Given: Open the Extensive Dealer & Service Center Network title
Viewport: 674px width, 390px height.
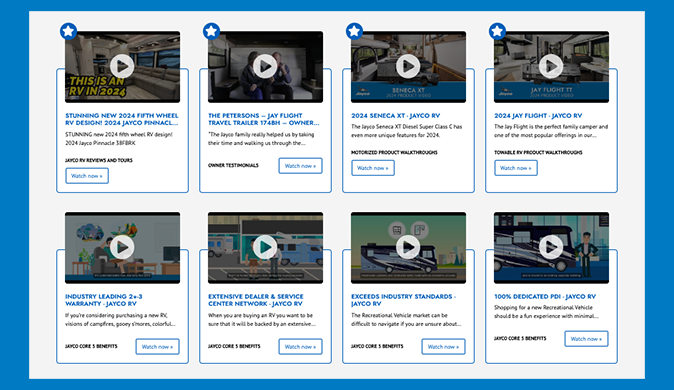Looking at the screenshot, I should pyautogui.click(x=256, y=300).
